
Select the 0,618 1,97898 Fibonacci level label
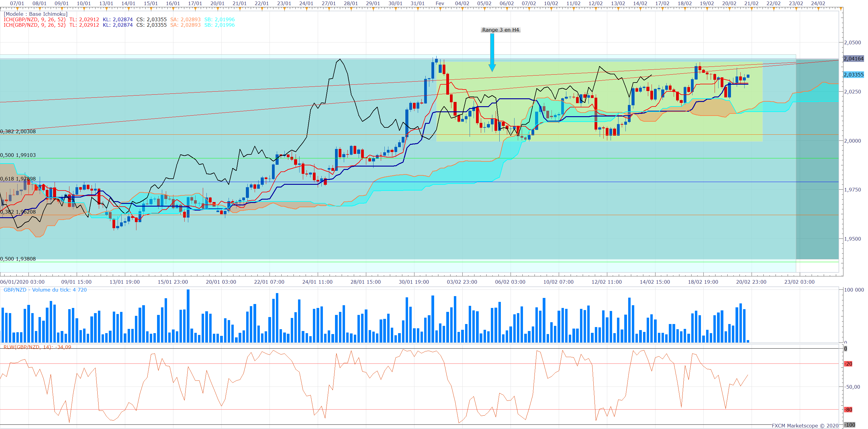(x=18, y=179)
